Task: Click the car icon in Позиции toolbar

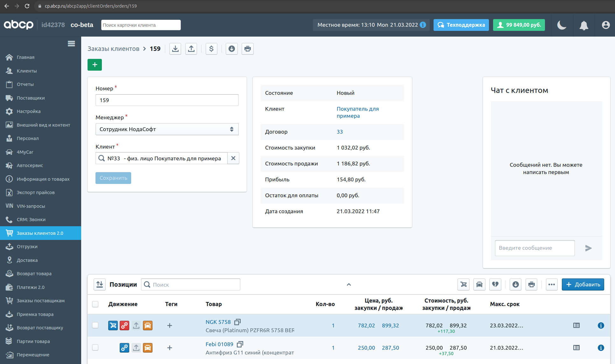Action: [479, 284]
